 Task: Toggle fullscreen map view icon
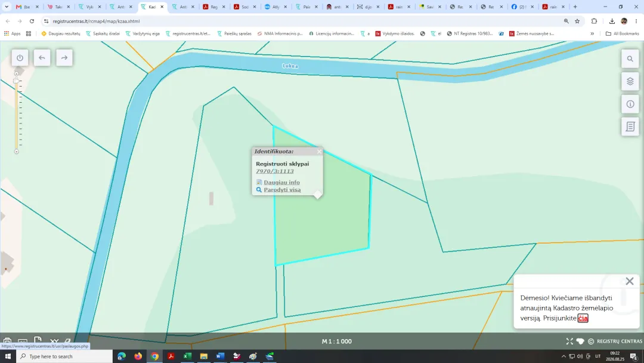[569, 342]
